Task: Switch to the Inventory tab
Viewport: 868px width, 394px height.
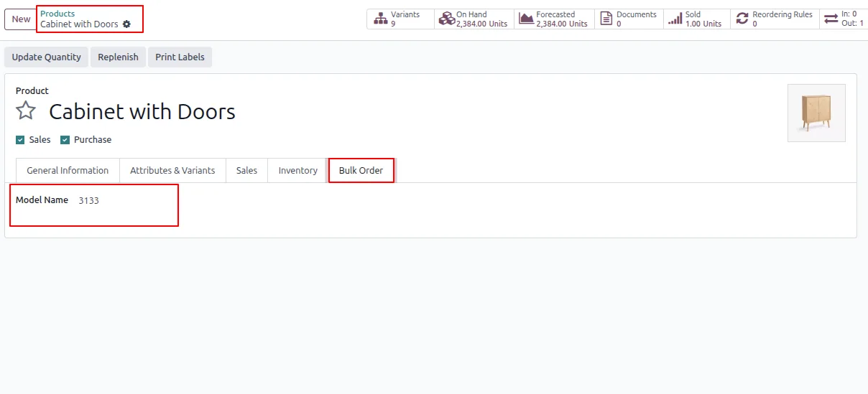Action: (x=298, y=170)
